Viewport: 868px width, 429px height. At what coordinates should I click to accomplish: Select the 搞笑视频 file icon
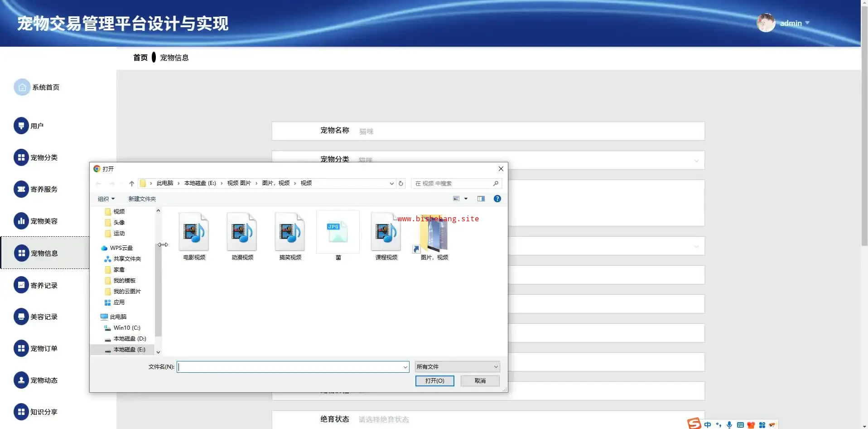[x=290, y=232]
